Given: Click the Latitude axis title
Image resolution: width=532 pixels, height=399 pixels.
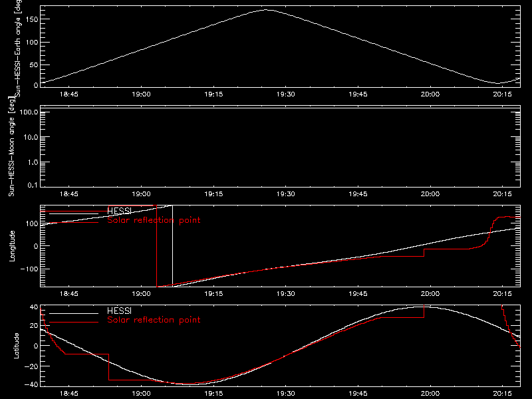Looking at the screenshot, I should click(x=16, y=346).
